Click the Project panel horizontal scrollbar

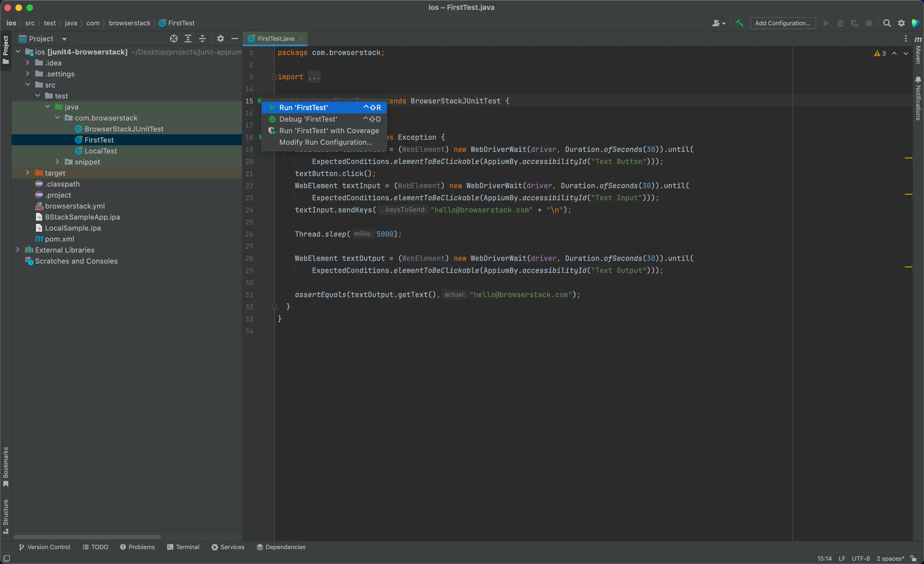[87, 537]
